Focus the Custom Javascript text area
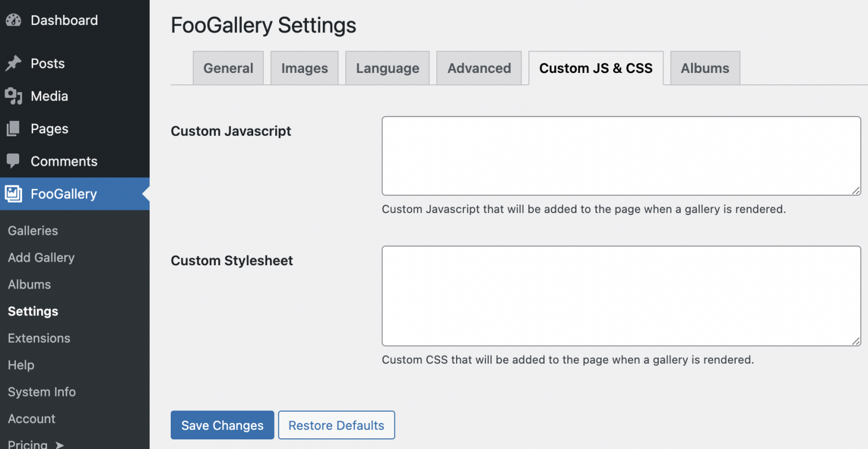 coord(621,156)
